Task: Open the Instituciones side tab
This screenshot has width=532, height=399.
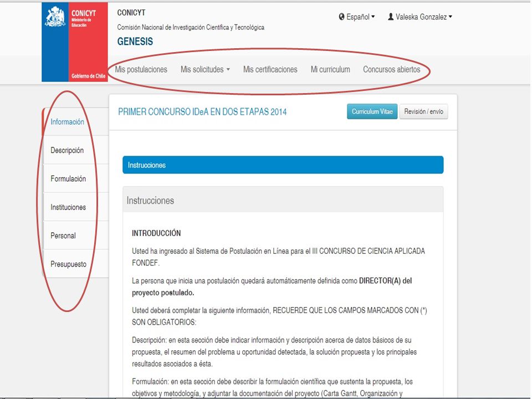Action: [x=76, y=207]
